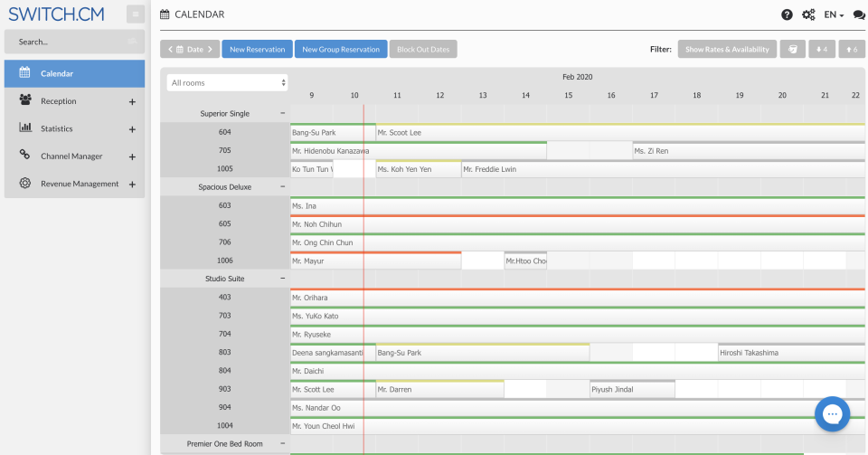The width and height of the screenshot is (868, 455).
Task: Open Mr. Hidenobu Kanazawa reservation
Action: pos(419,150)
